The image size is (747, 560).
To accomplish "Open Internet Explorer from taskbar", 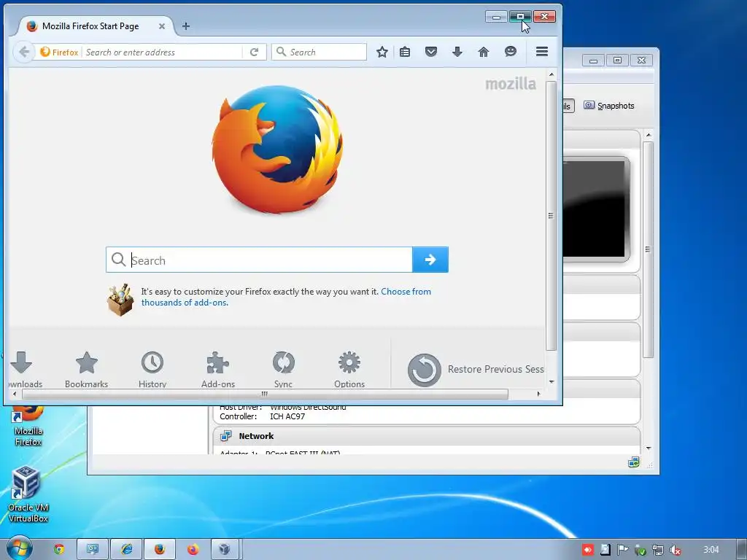I will tap(127, 550).
